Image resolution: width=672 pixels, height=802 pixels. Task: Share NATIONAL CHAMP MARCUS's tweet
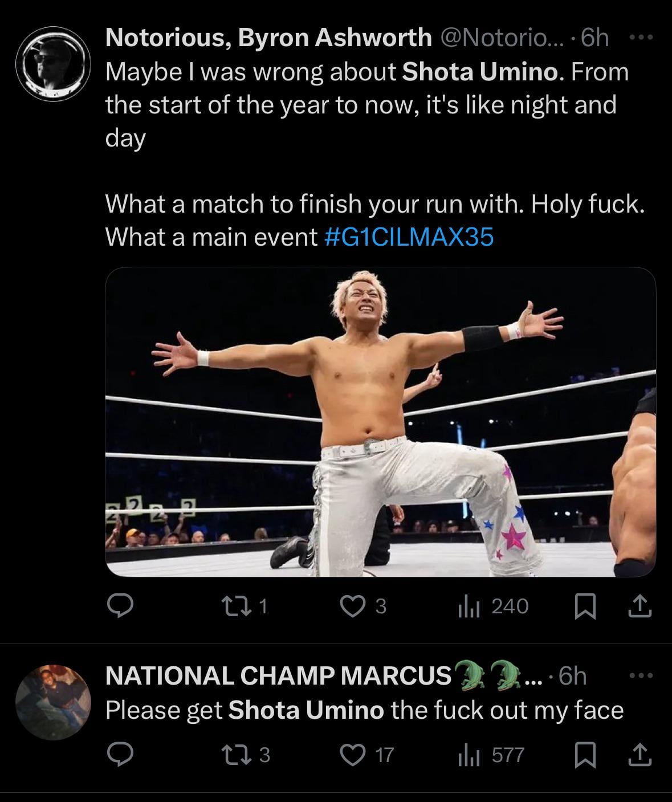pyautogui.click(x=639, y=755)
